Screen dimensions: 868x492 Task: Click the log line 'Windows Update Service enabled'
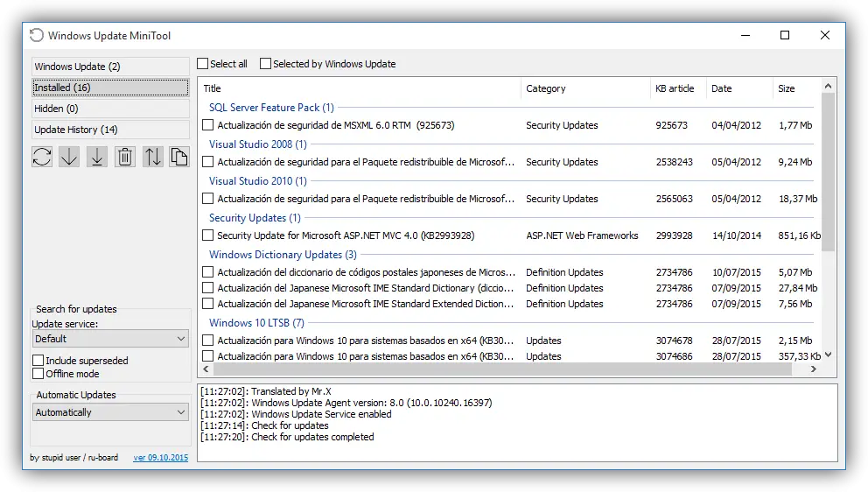(x=296, y=414)
